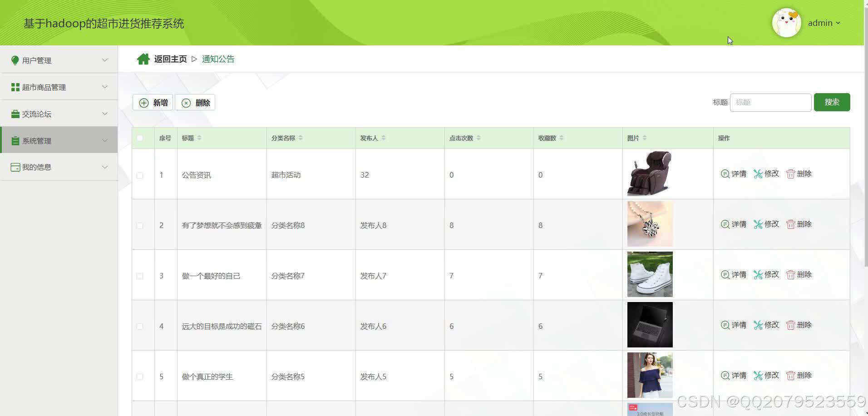
Task: Toggle the select-all checkbox in table header
Action: 140,138
